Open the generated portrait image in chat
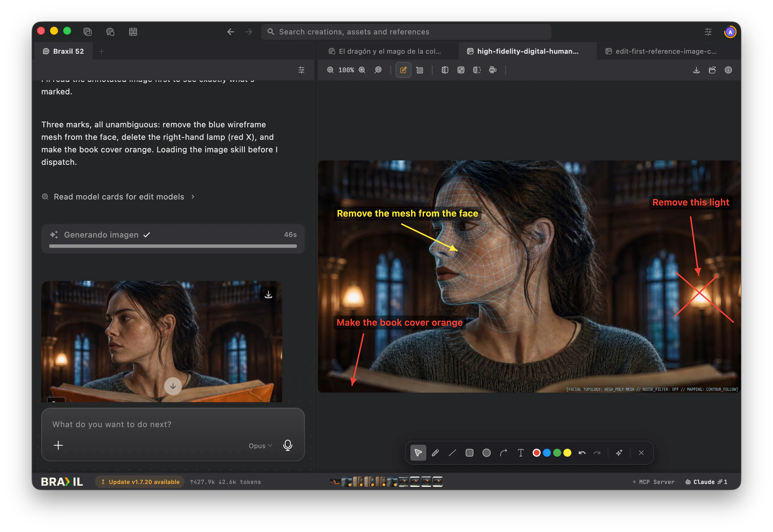Screen dimensions: 773x532 tap(162, 341)
